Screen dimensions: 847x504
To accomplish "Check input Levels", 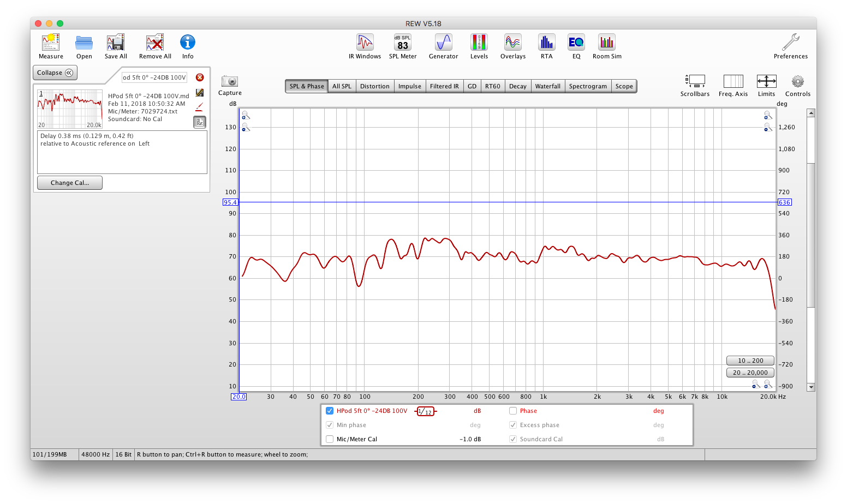I will (479, 46).
